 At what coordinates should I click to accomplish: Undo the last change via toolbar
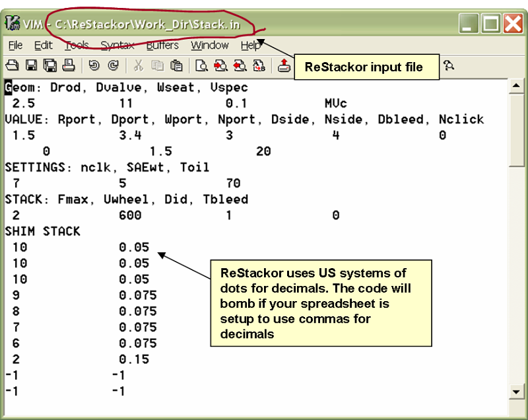(94, 65)
